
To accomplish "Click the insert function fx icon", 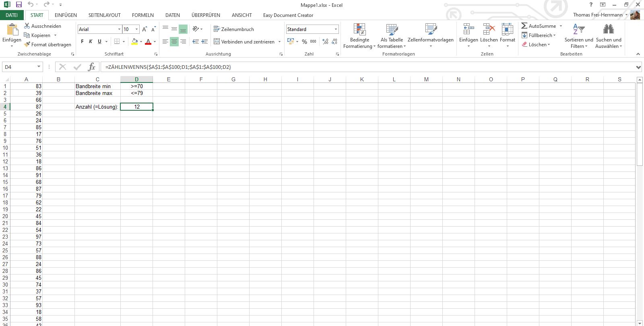I will [x=92, y=67].
